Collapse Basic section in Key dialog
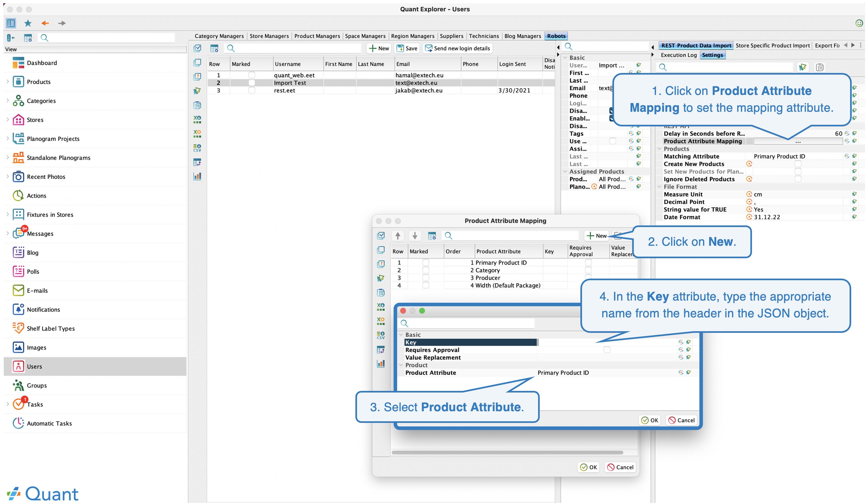This screenshot has height=504, width=868. (401, 334)
